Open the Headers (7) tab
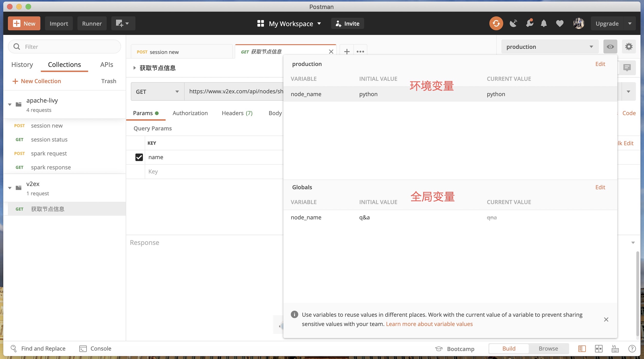The width and height of the screenshot is (644, 359). tap(237, 113)
